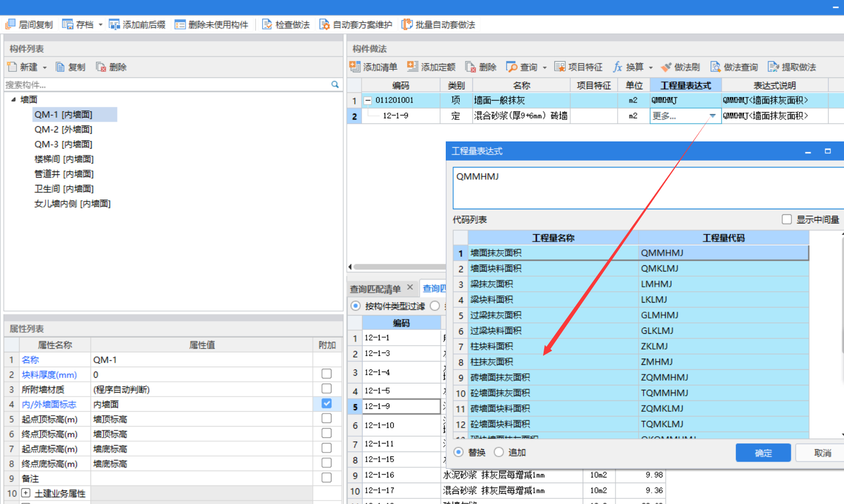This screenshot has height=504, width=844.
Task: Select the 追加 radio option
Action: (x=498, y=452)
